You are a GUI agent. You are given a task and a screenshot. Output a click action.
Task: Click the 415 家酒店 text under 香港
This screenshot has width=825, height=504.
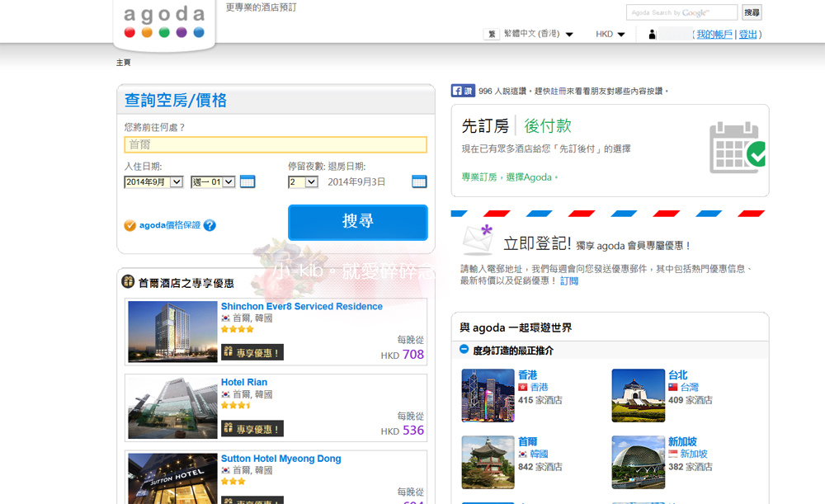(540, 400)
